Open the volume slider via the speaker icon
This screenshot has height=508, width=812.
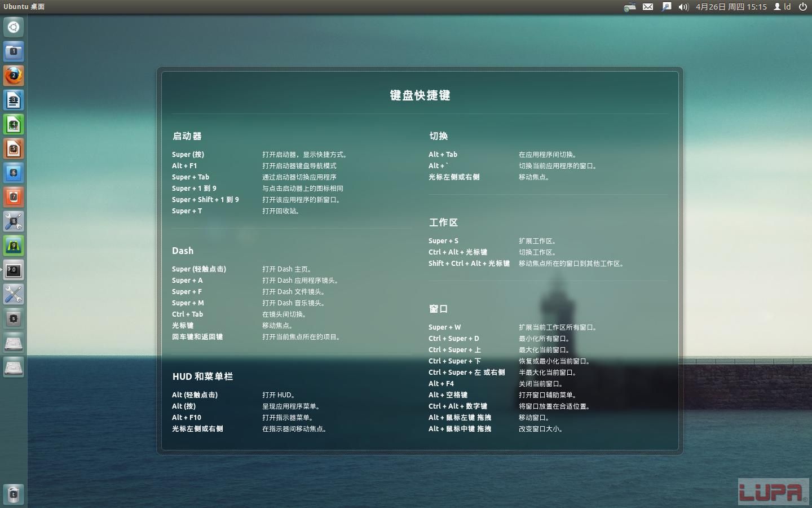(682, 7)
